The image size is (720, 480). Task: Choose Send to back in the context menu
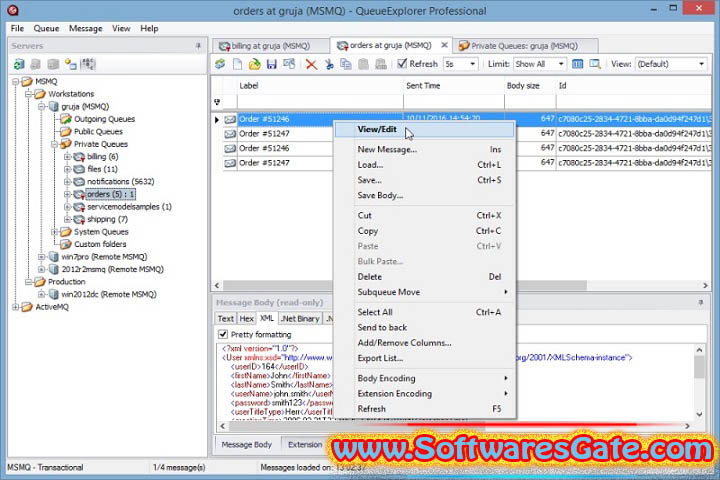pos(424,328)
